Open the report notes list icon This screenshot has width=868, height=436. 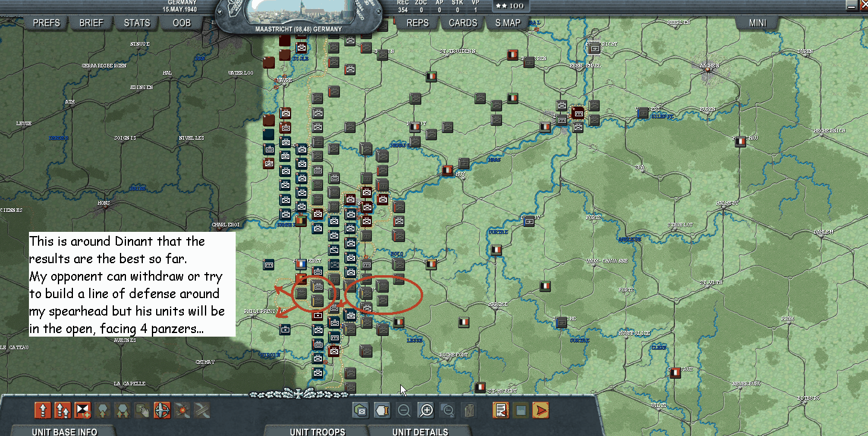point(501,411)
